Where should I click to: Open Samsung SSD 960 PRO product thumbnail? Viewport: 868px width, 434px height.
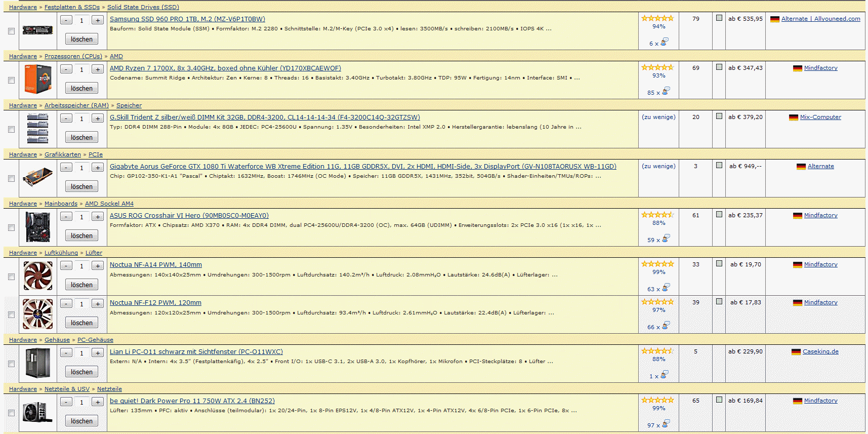coord(37,30)
